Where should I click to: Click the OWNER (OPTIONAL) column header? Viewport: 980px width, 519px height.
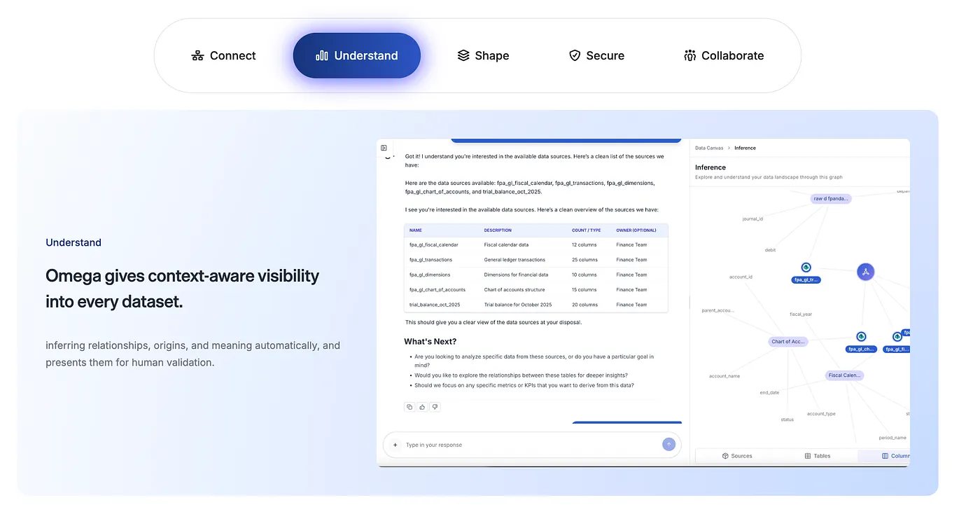click(636, 230)
